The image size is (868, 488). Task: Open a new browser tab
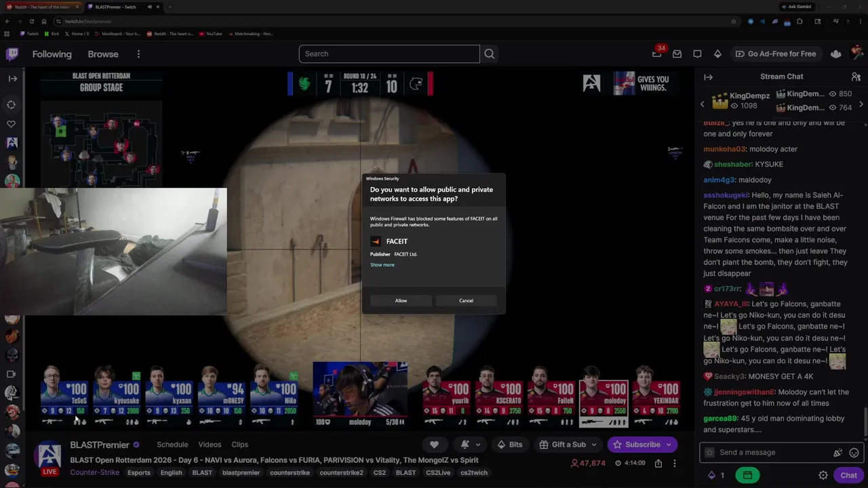coord(170,7)
